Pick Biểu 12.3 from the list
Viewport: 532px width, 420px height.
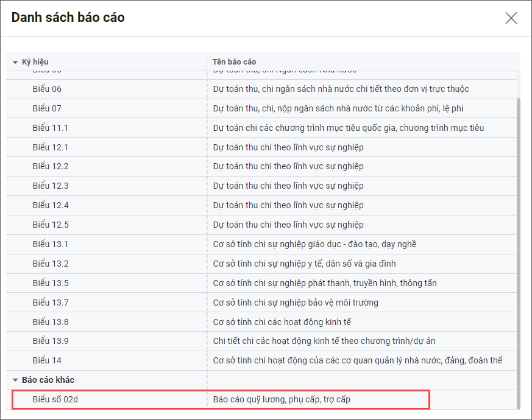pyautogui.click(x=51, y=186)
